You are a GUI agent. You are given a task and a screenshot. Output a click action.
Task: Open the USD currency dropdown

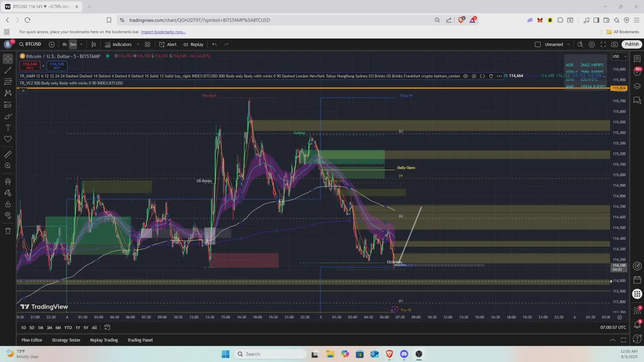[x=618, y=56]
